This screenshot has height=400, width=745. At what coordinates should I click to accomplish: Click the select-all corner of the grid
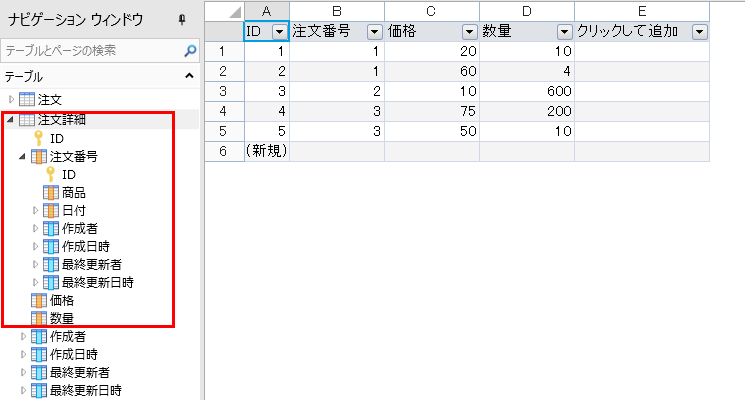point(225,11)
